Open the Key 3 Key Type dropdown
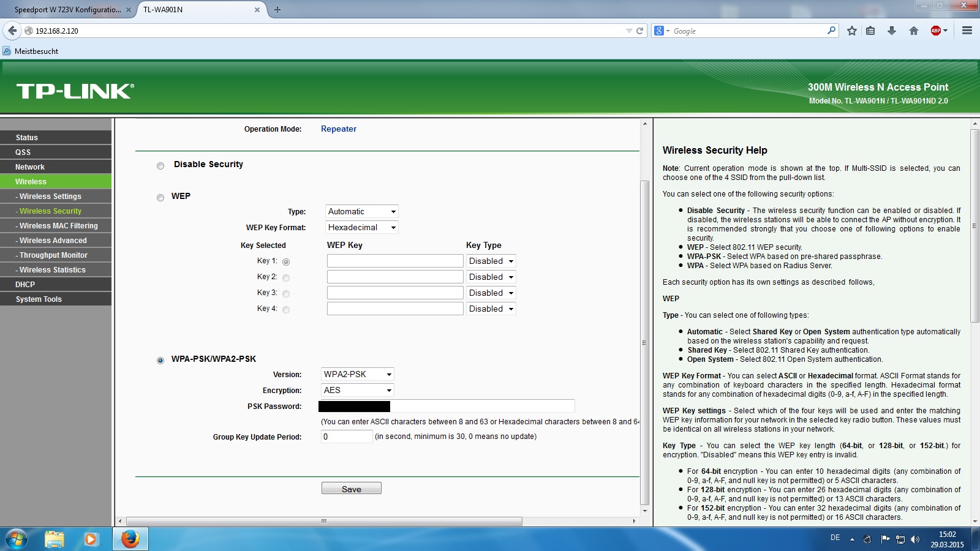Screen dimensions: 980x551 (x=491, y=293)
